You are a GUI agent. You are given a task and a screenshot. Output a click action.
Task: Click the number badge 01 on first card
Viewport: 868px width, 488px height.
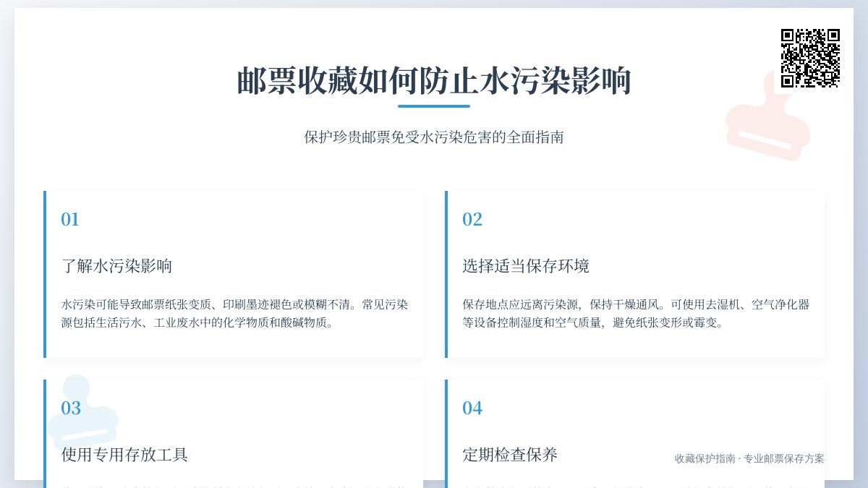point(70,219)
